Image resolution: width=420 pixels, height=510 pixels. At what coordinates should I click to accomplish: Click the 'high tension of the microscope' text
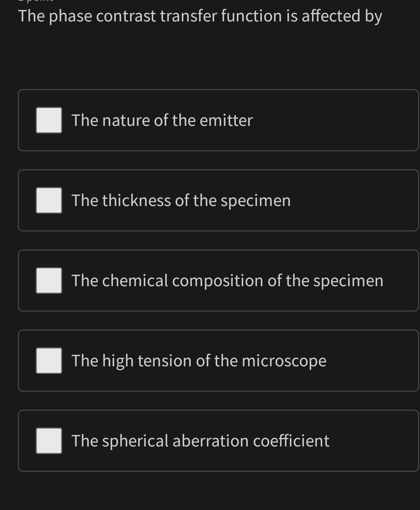click(x=198, y=360)
